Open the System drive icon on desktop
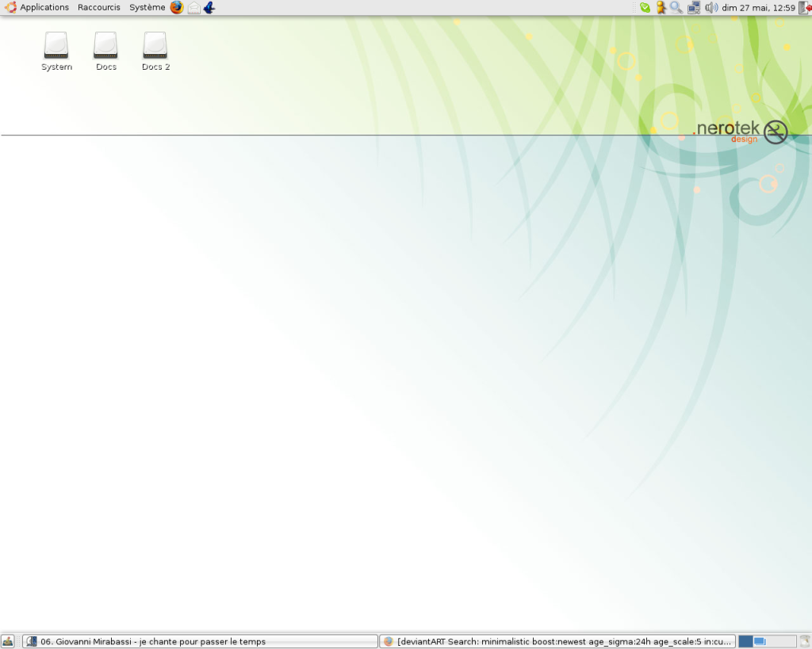The image size is (812, 649). pyautogui.click(x=56, y=52)
